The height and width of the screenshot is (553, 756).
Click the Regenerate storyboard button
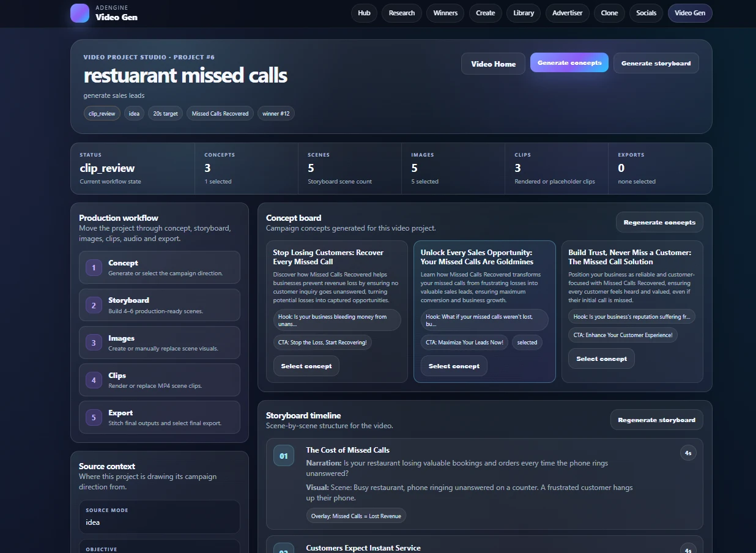(x=657, y=420)
